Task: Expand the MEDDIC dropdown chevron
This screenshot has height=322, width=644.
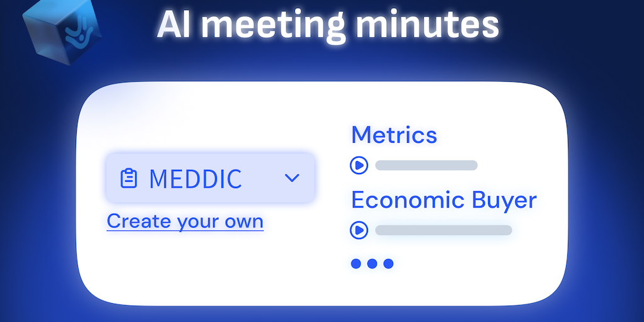Action: pos(292,178)
